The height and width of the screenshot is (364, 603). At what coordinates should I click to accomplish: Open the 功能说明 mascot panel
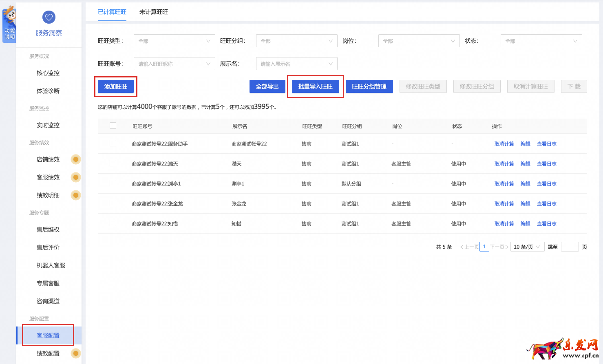[x=9, y=24]
